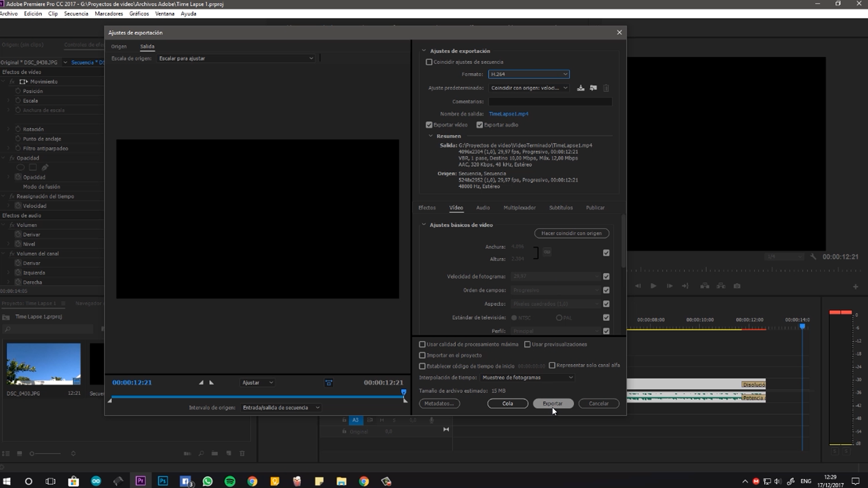868x488 pixels.
Task: Collapse Ajustes básicos de vídeo section
Action: (x=424, y=225)
